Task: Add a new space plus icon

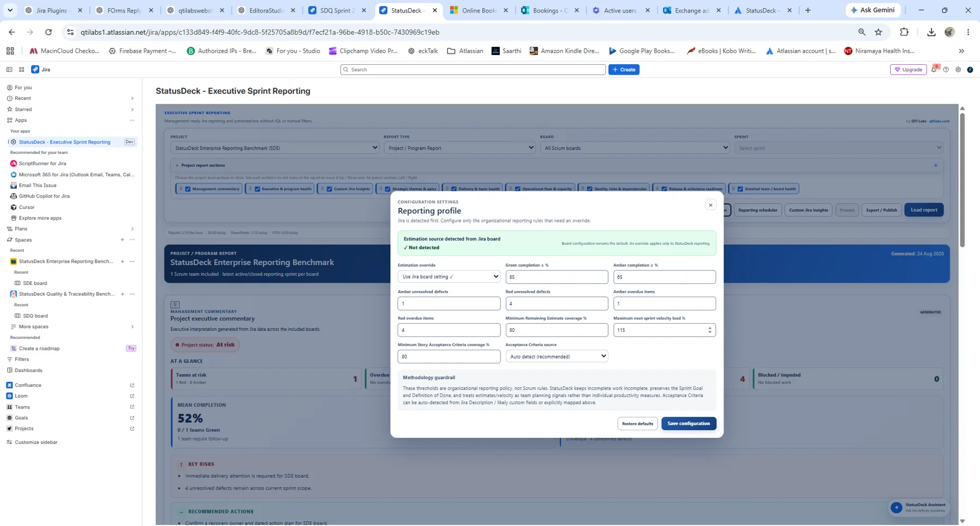Action: (x=122, y=240)
